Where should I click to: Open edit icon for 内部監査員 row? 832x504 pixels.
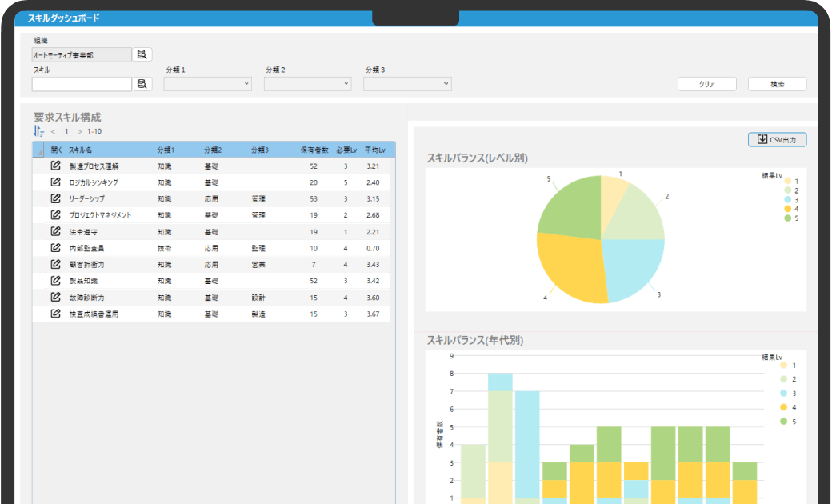click(x=56, y=248)
